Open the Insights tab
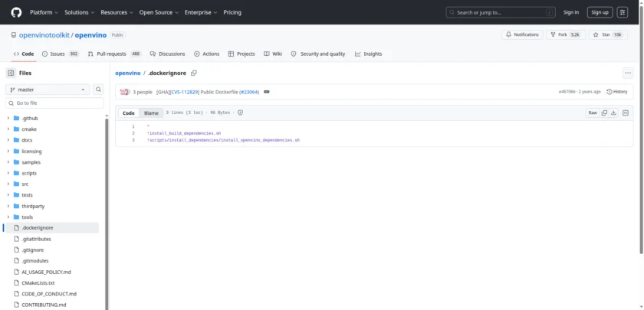This screenshot has height=310, width=644. tap(369, 54)
